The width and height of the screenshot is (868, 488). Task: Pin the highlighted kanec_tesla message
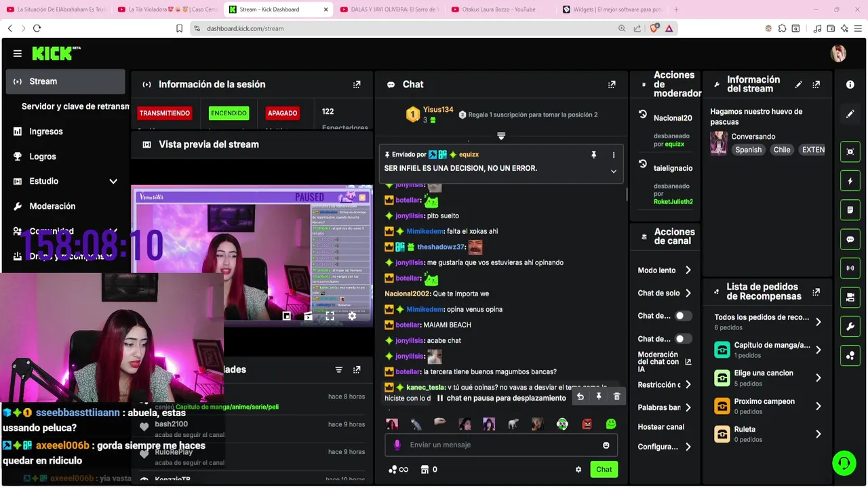tap(599, 396)
